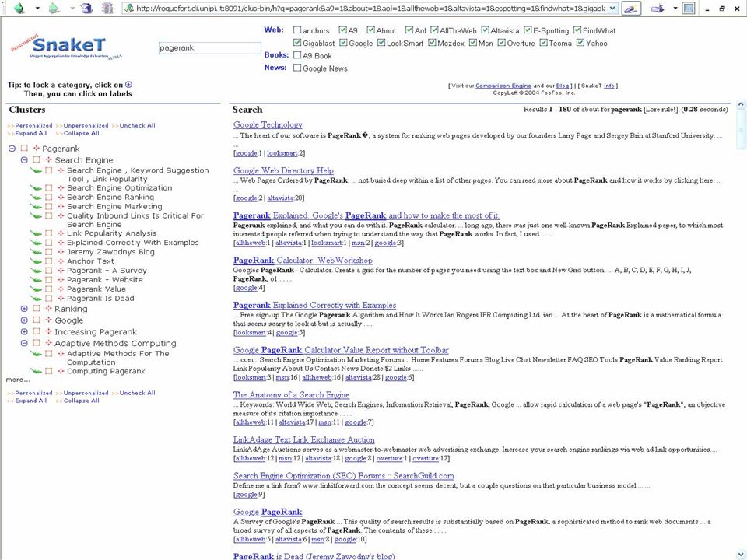Click the results scrollbar down arrow
The height and width of the screenshot is (560, 747).
tap(741, 555)
